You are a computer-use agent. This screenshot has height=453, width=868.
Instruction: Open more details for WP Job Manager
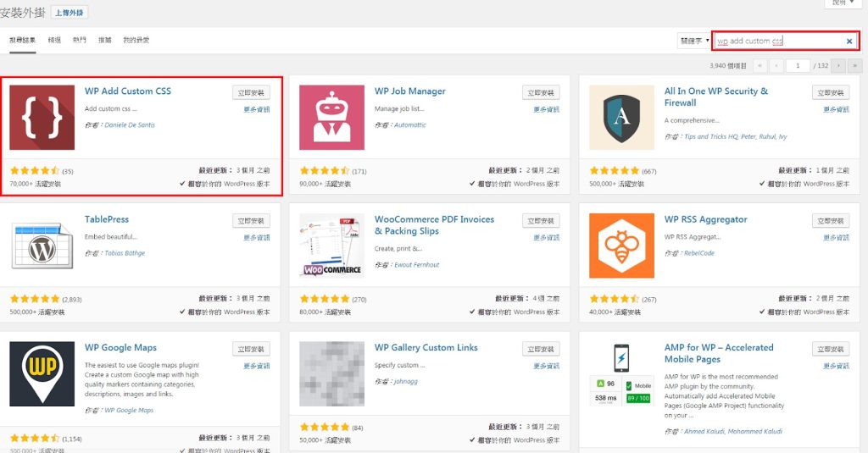point(547,109)
